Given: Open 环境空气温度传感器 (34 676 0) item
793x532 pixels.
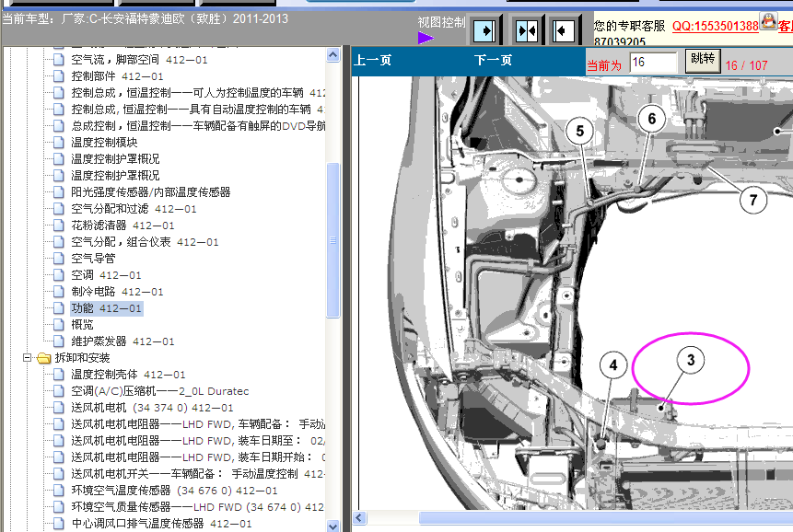Looking at the screenshot, I should coord(174,491).
